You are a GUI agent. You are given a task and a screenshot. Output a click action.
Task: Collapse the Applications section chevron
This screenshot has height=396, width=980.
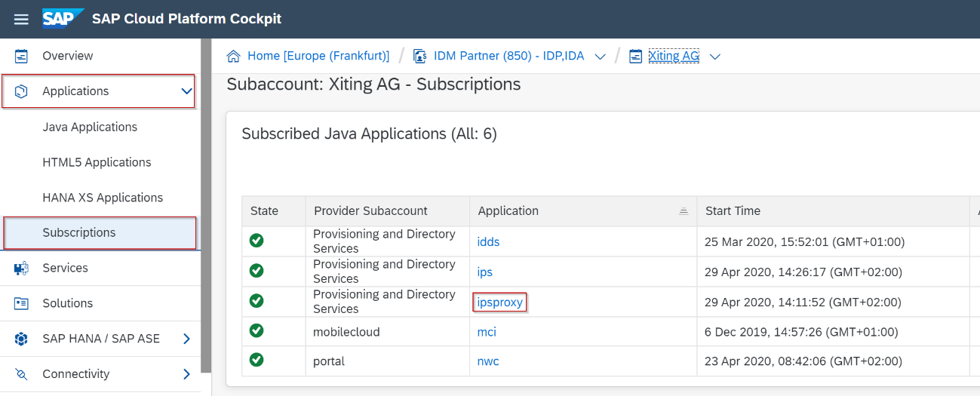187,91
